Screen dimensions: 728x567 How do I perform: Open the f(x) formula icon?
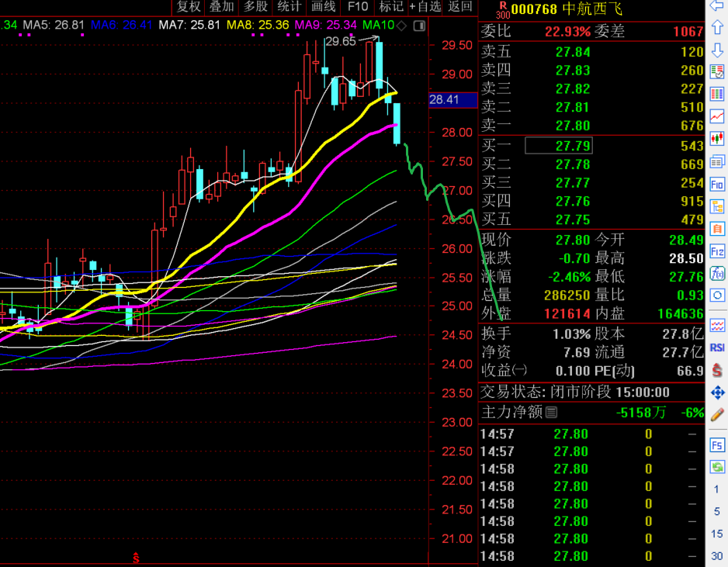(x=717, y=273)
